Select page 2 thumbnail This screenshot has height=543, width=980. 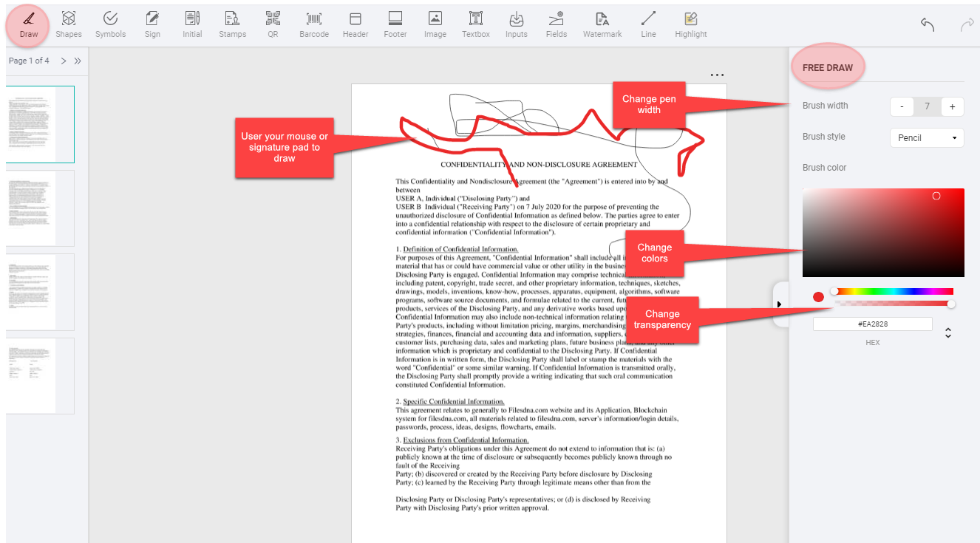pos(40,208)
